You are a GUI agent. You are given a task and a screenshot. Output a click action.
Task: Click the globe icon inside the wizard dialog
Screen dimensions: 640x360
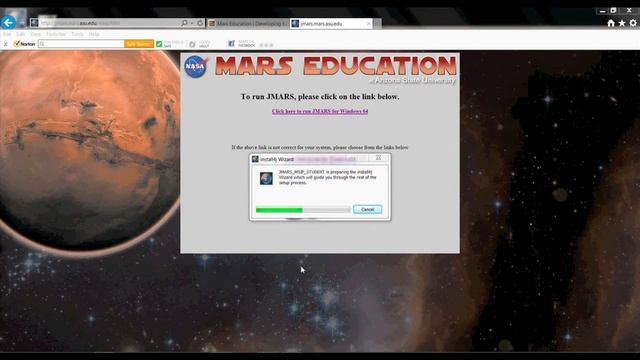[x=267, y=178]
